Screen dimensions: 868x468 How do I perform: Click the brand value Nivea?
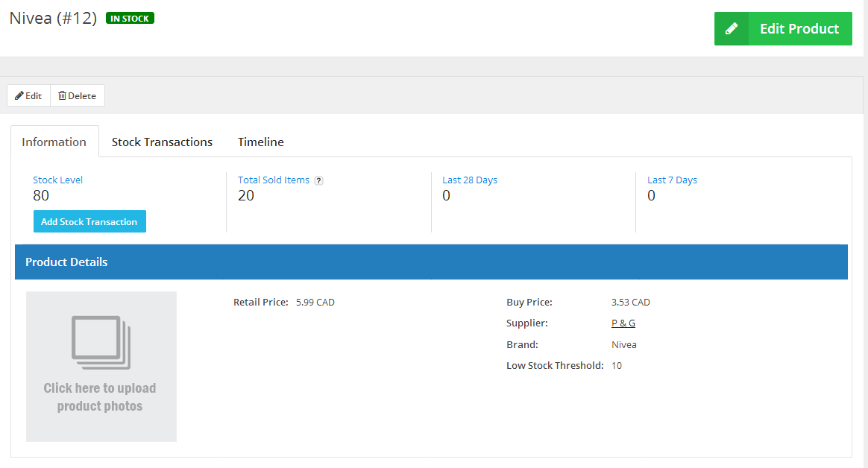[x=624, y=344]
